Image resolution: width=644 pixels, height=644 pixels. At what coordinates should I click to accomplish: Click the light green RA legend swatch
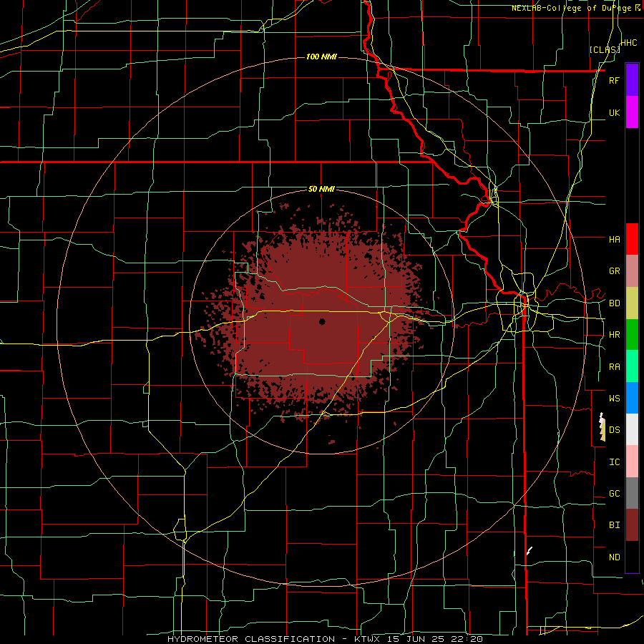point(632,366)
